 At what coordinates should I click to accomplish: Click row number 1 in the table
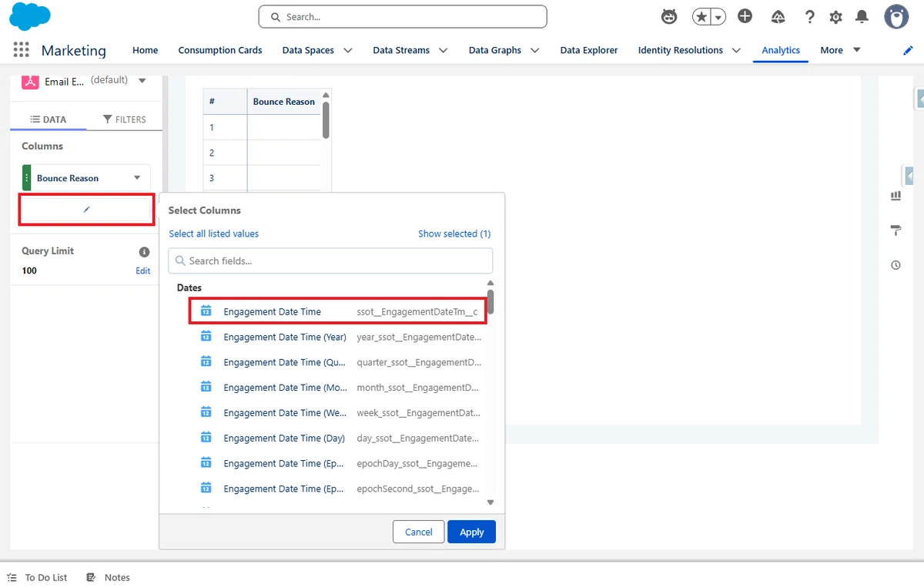pyautogui.click(x=212, y=127)
